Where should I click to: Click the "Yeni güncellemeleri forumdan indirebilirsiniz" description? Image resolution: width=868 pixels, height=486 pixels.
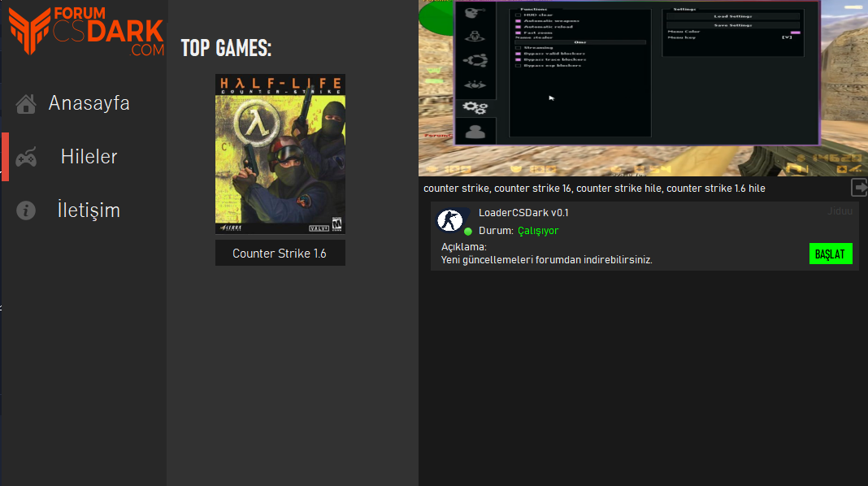coord(546,259)
